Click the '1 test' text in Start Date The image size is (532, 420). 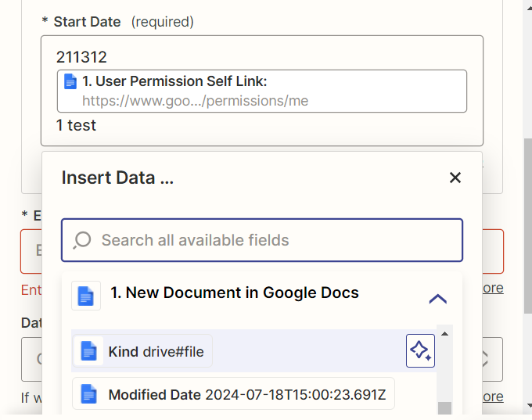coord(76,125)
